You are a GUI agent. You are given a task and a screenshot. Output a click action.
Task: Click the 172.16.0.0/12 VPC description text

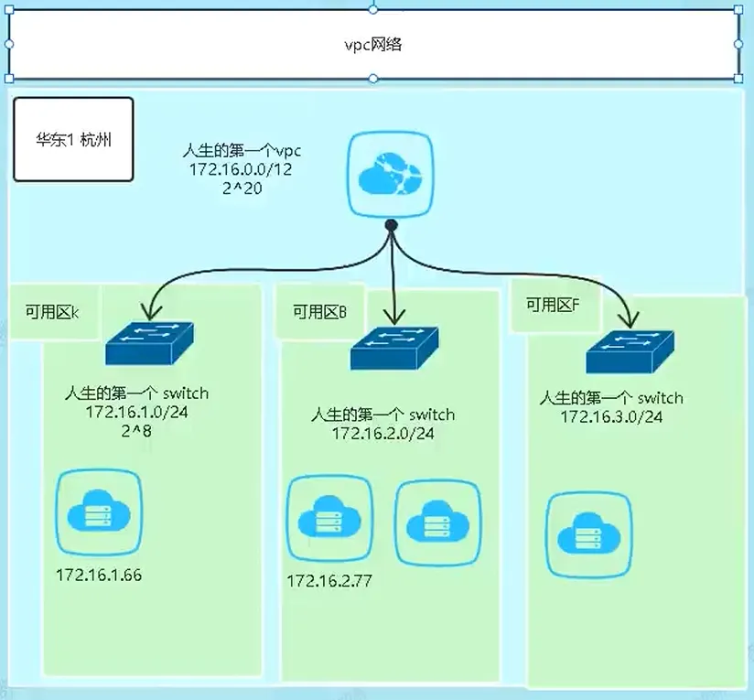[241, 170]
